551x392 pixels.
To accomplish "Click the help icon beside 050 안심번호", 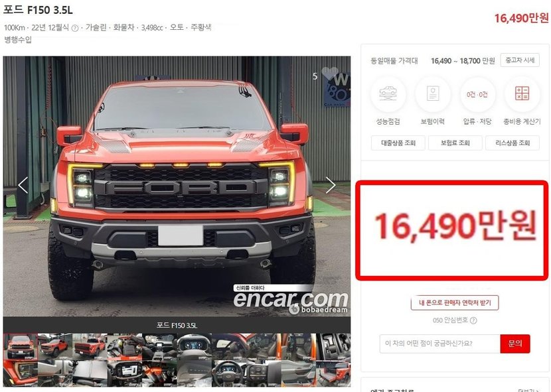I will click(x=473, y=320).
